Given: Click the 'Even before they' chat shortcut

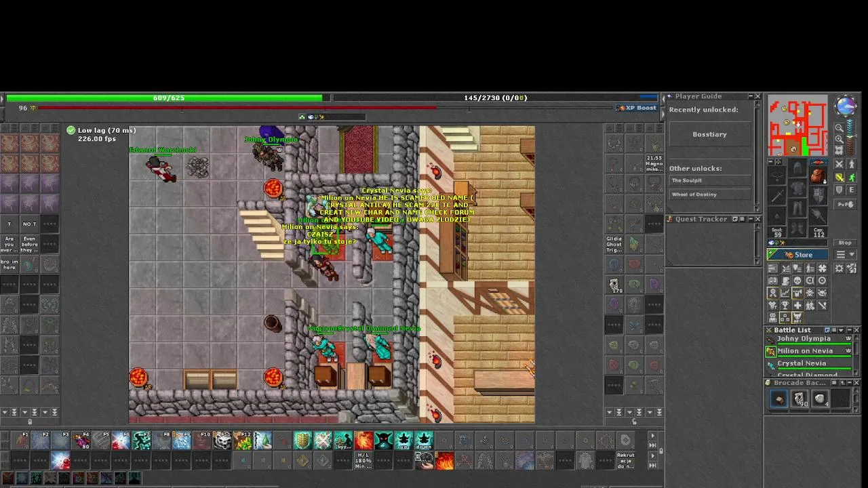Looking at the screenshot, I should [29, 244].
